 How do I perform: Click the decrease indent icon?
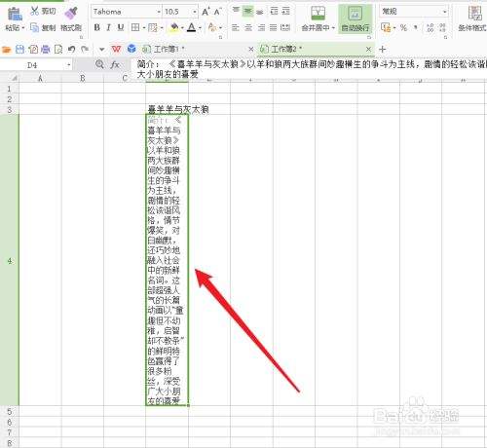[x=275, y=12]
